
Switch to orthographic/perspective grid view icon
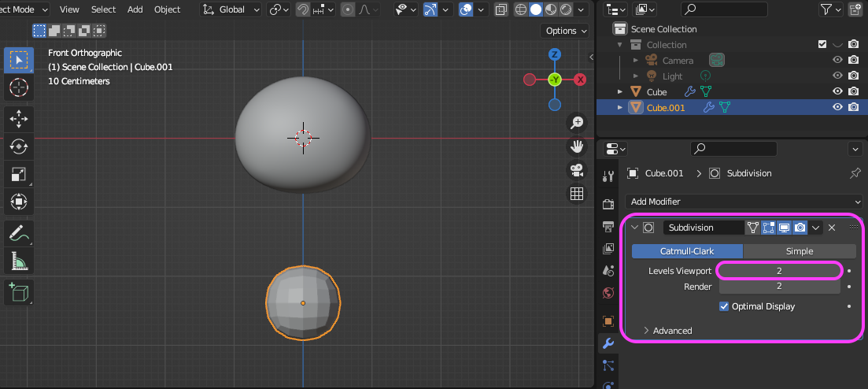pyautogui.click(x=577, y=194)
